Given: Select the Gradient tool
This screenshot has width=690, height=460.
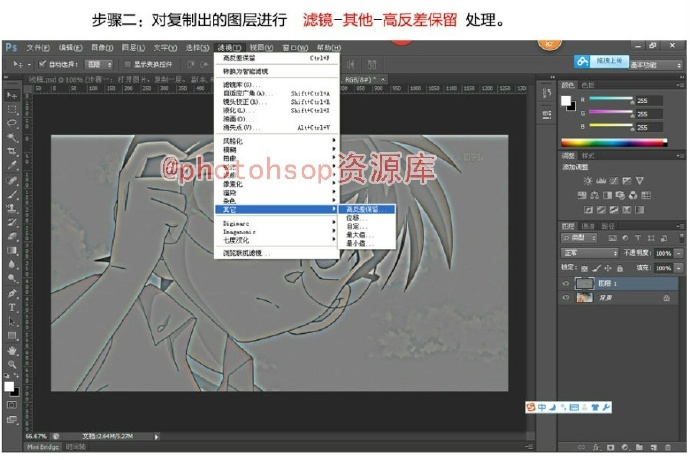Looking at the screenshot, I should (12, 250).
